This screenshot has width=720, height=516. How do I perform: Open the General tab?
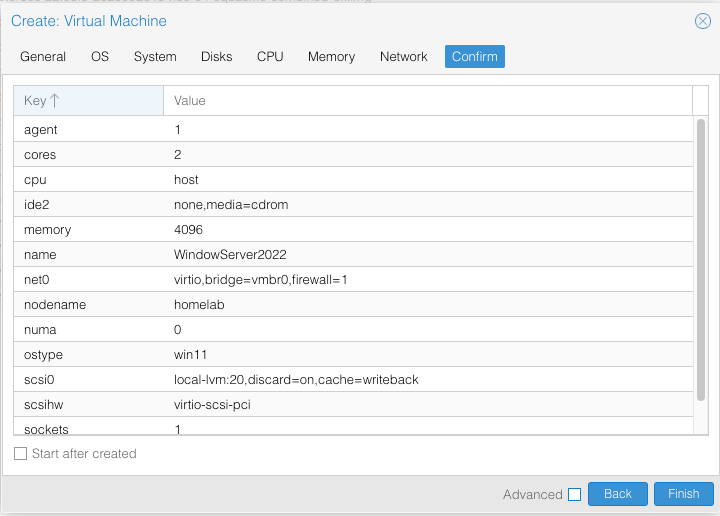coord(43,56)
